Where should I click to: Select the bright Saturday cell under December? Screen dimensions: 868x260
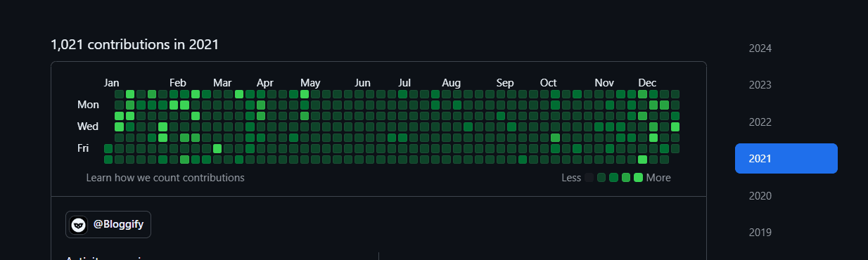point(642,160)
